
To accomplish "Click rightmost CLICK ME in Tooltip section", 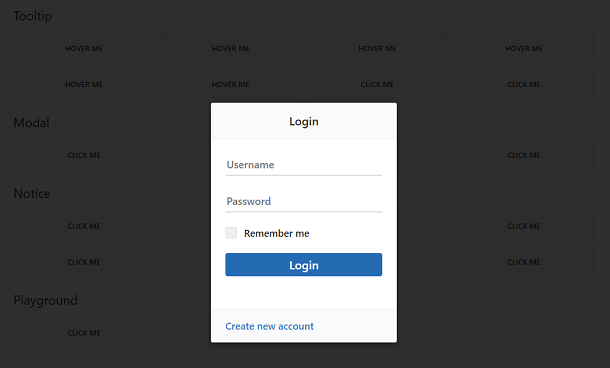I will pos(524,84).
